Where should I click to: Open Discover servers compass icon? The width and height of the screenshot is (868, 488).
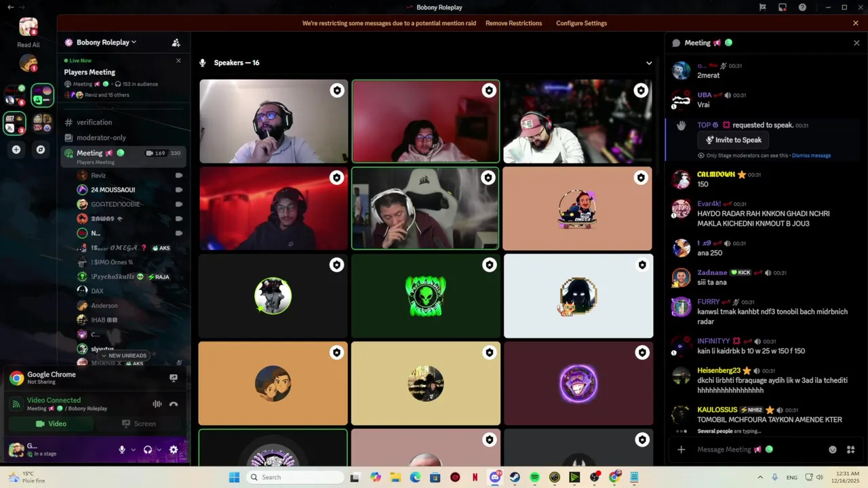point(41,150)
